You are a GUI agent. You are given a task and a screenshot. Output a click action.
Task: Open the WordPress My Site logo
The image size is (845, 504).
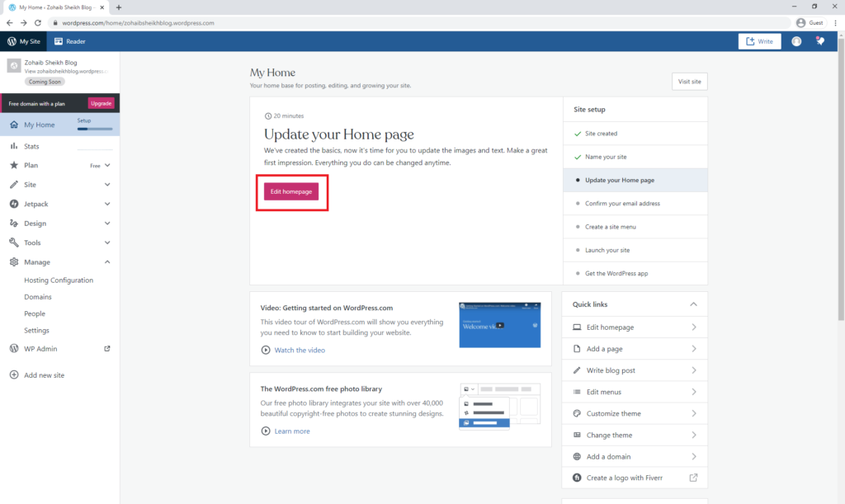pos(12,41)
